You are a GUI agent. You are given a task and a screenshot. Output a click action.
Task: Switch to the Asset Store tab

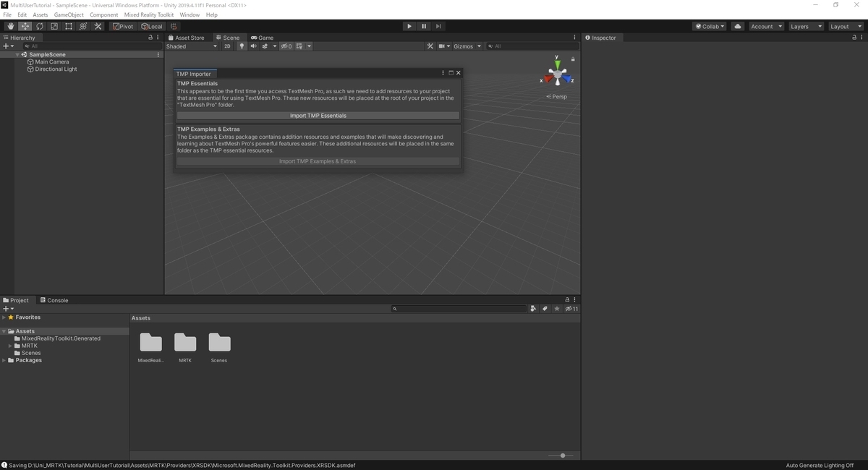[187, 38]
